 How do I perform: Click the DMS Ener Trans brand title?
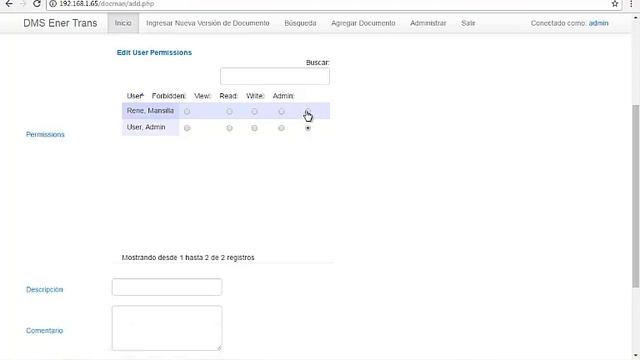pyautogui.click(x=60, y=23)
